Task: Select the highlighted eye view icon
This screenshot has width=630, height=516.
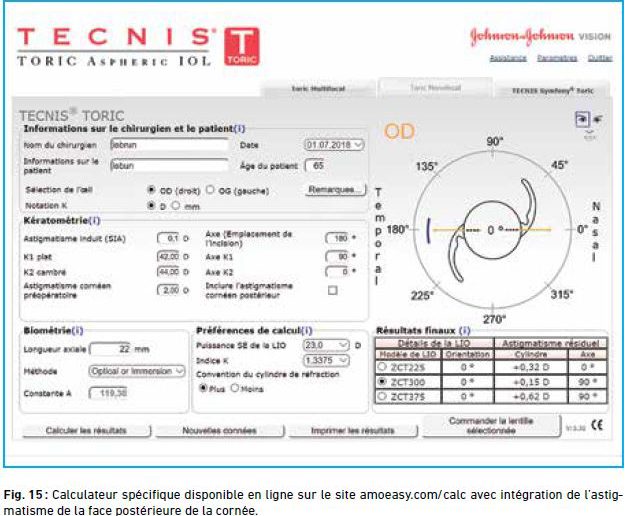Action: point(582,119)
